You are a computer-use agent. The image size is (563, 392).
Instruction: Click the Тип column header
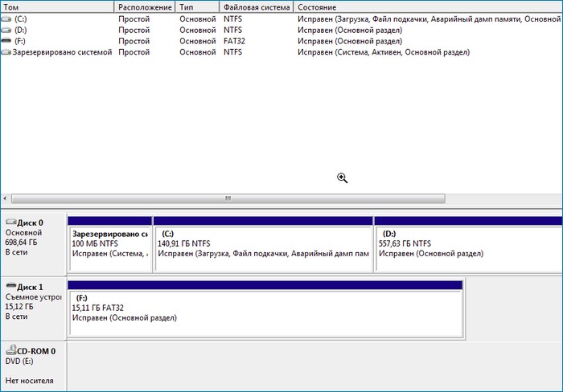coord(197,7)
